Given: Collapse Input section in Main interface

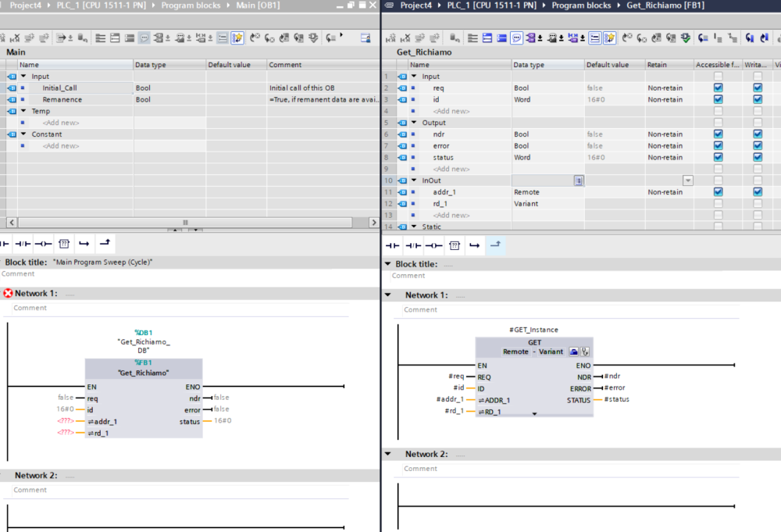Looking at the screenshot, I should click(x=23, y=77).
